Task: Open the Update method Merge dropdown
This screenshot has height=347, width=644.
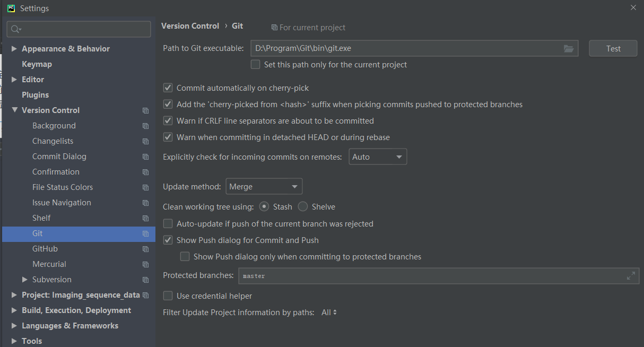Action: [264, 187]
